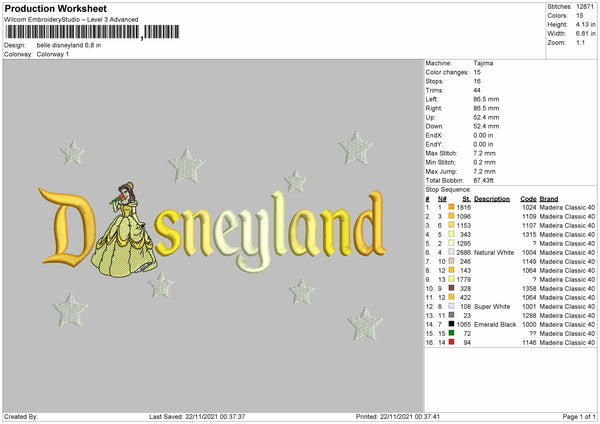Click the Zoom value '1:1'
Screen dimensions: 600x424
[x=580, y=42]
